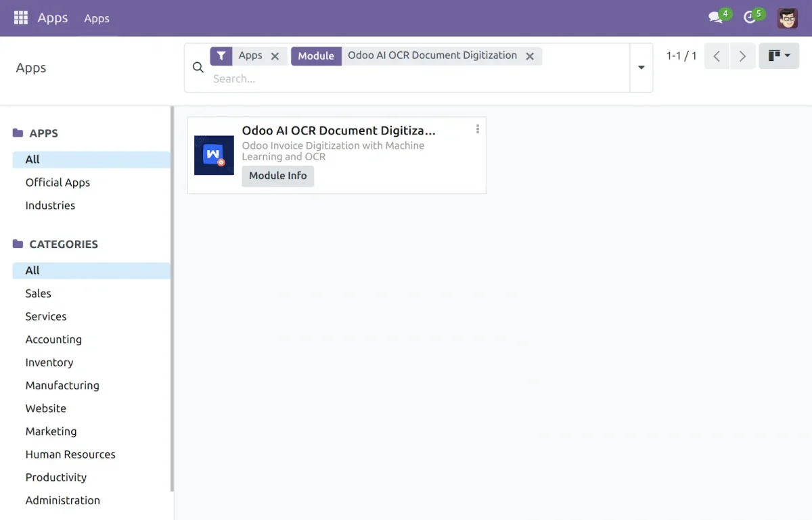Remove the Apps filter facet
The image size is (812, 520).
pyautogui.click(x=275, y=56)
